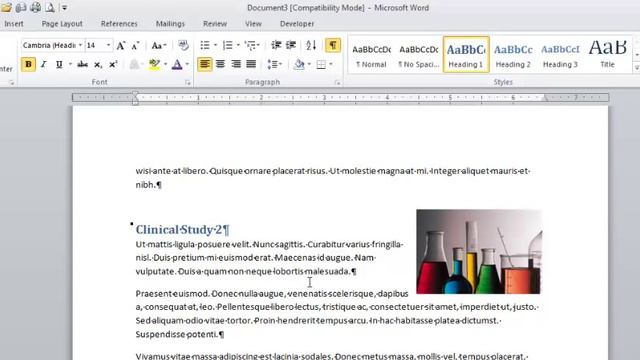Viewport: 640px width, 360px height.
Task: Apply subscript formatting
Action: pyautogui.click(x=98, y=64)
